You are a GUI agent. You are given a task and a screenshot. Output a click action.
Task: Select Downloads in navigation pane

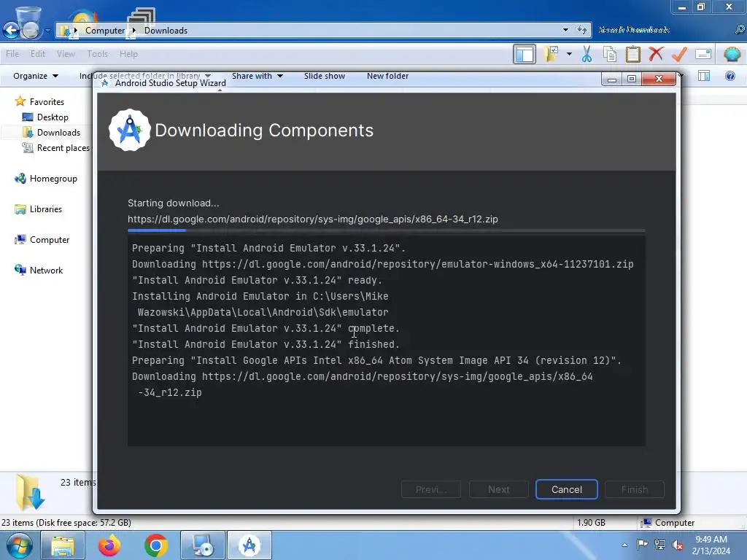[58, 133]
